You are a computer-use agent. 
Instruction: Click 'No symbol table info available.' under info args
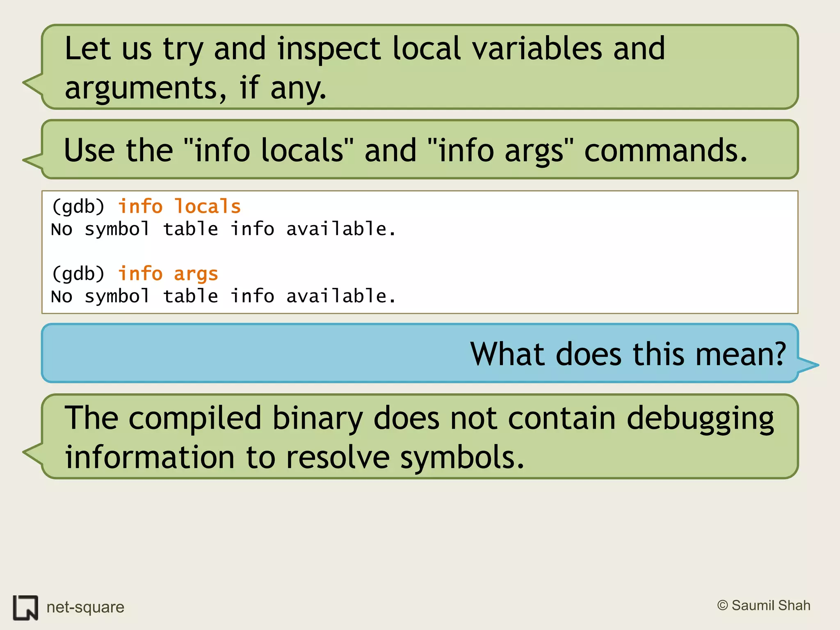point(224,296)
